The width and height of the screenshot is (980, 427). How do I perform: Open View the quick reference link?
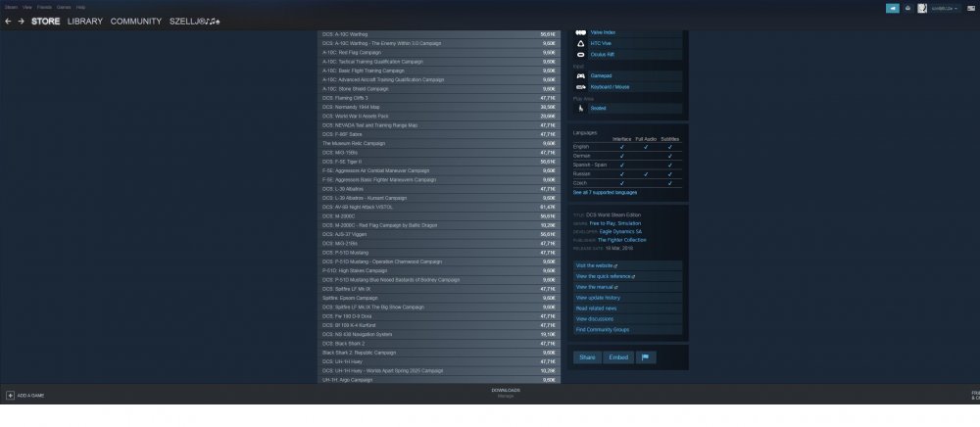pos(627,276)
